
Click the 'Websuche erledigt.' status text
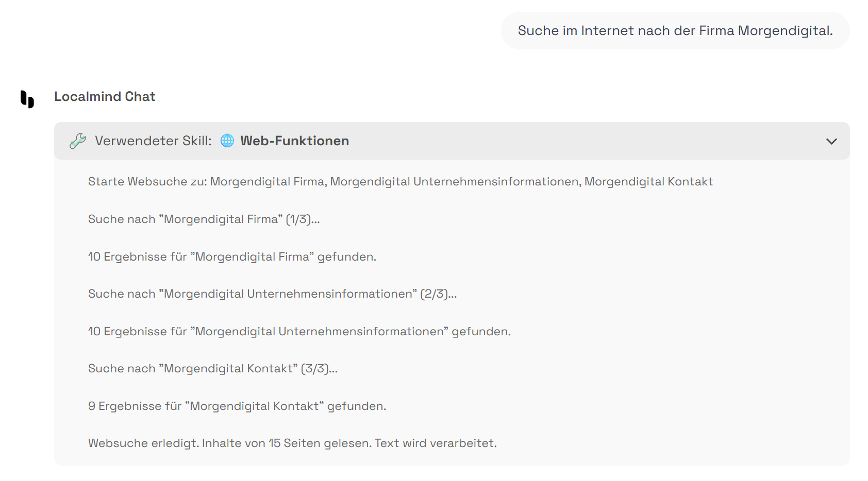coord(143,443)
